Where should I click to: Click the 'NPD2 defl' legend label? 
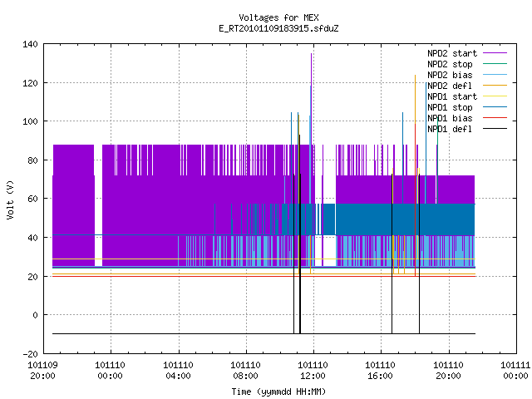[450, 86]
